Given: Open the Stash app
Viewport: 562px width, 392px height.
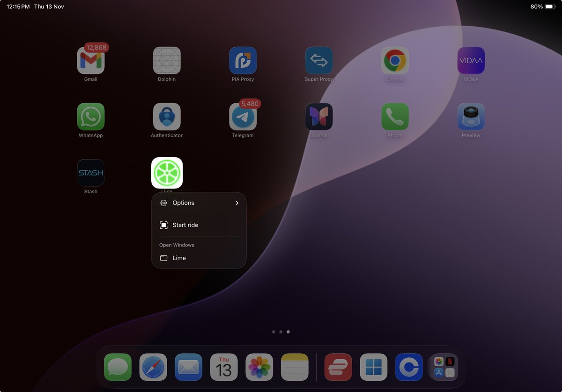Looking at the screenshot, I should [x=91, y=173].
